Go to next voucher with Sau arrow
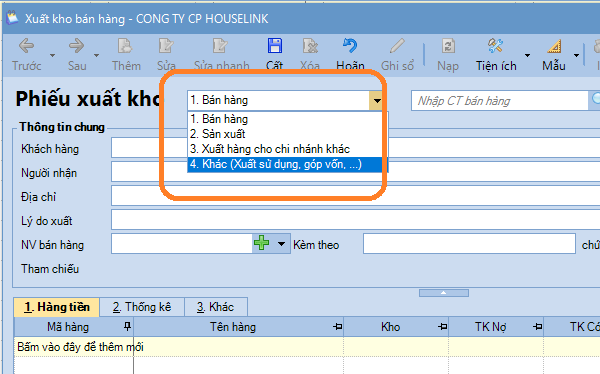The width and height of the screenshot is (600, 374). click(x=77, y=46)
